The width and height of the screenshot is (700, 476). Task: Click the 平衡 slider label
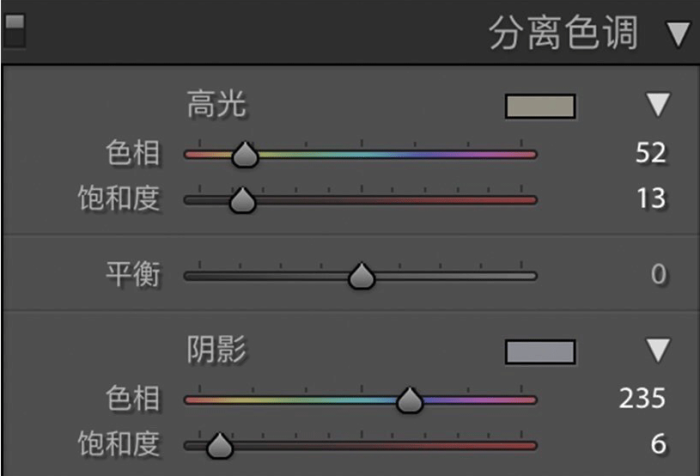(133, 274)
